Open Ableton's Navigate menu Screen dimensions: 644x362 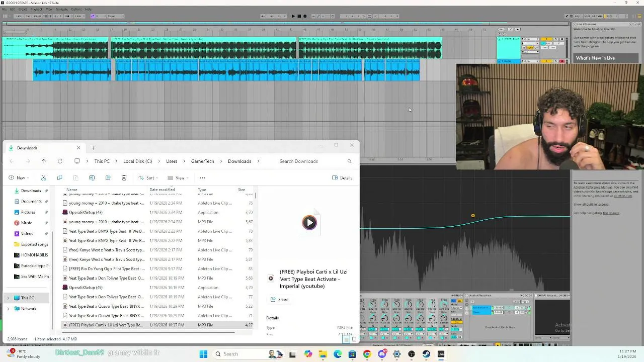[61, 9]
